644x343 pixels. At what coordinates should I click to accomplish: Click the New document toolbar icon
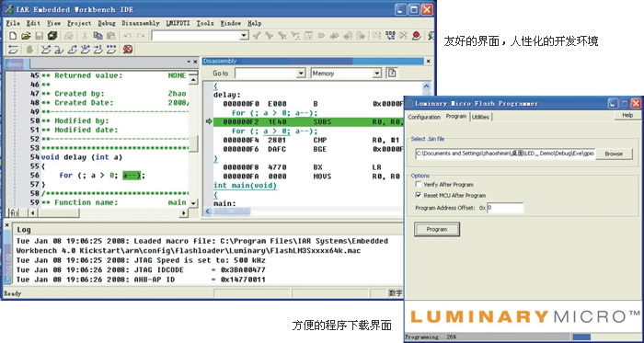[12, 36]
